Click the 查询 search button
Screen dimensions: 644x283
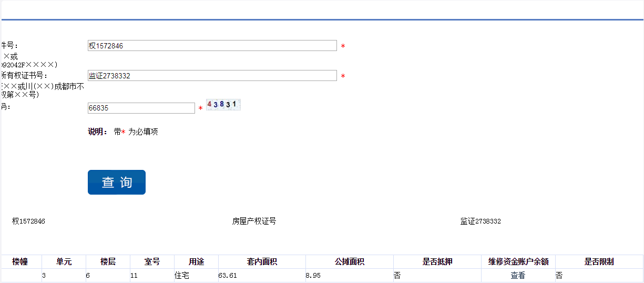pos(116,182)
